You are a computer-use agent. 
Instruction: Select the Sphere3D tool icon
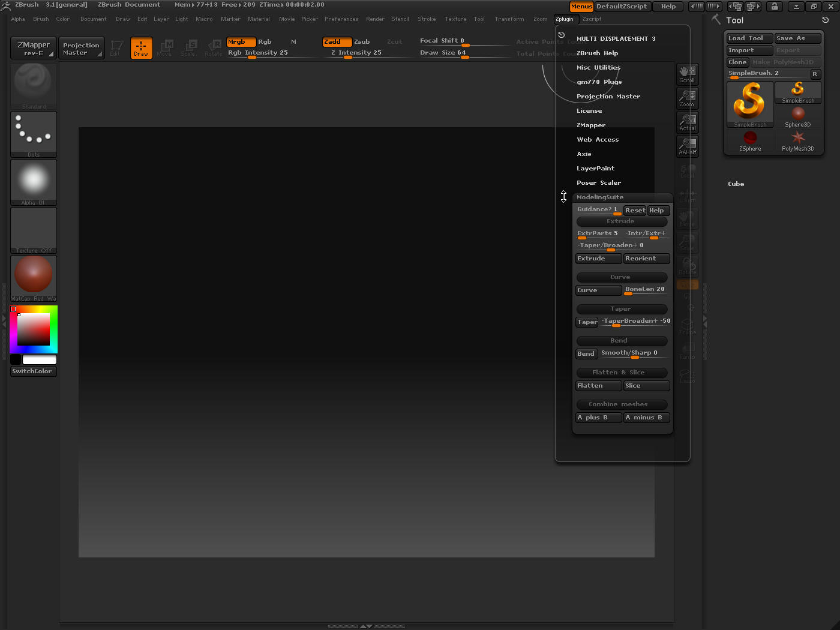tap(797, 116)
